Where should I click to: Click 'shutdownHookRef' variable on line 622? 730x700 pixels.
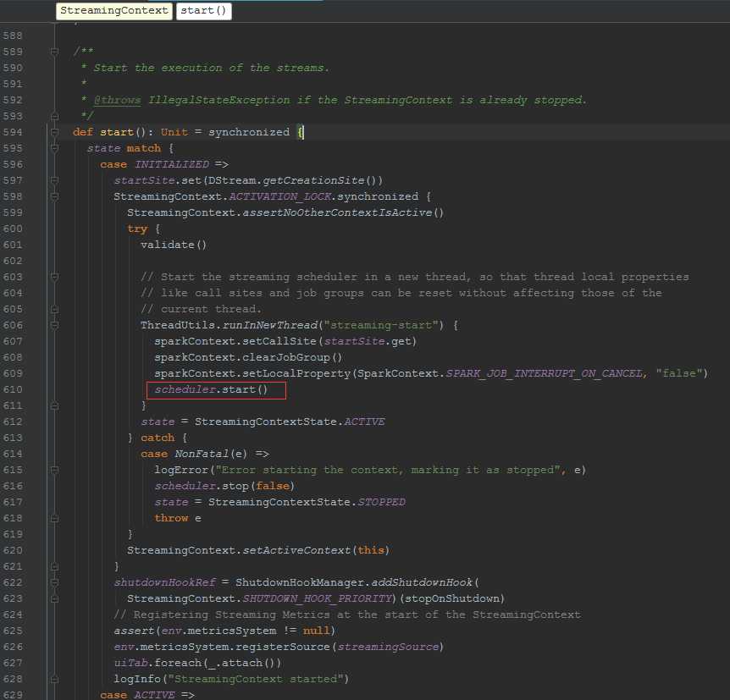[x=165, y=582]
